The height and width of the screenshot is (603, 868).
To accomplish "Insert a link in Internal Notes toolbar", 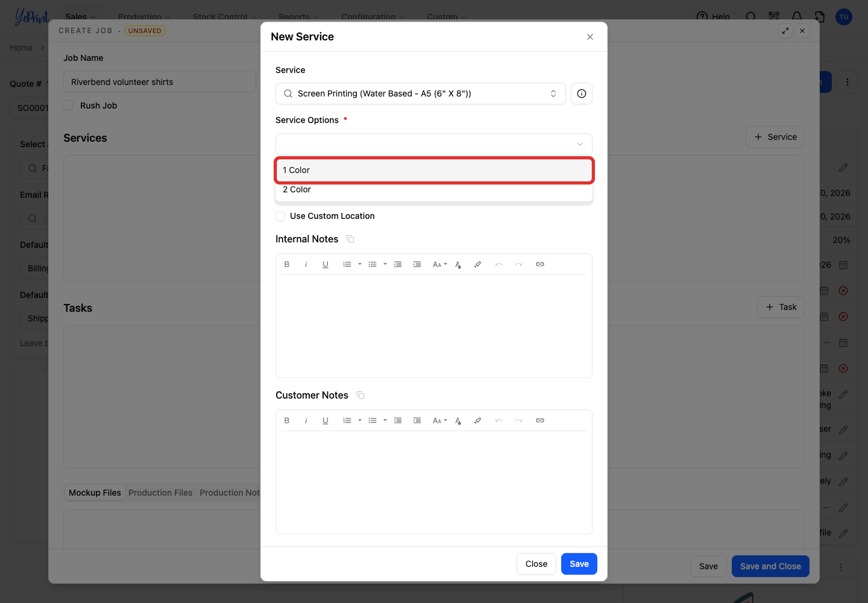I will (540, 264).
